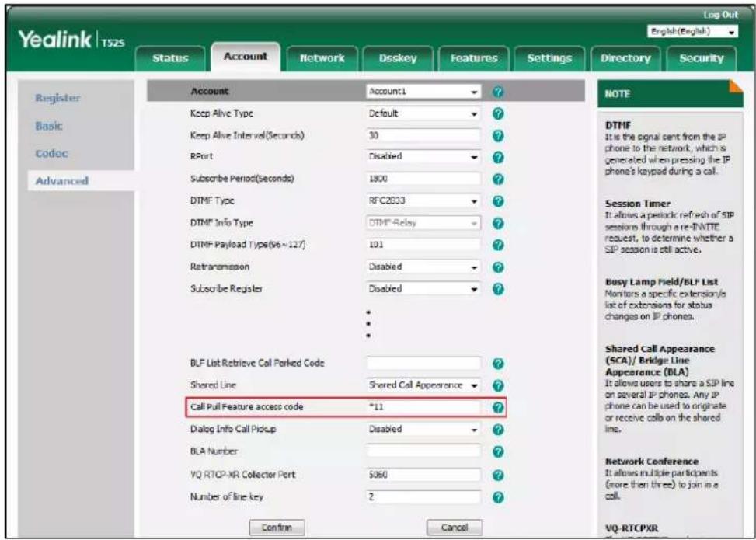Image resolution: width=756 pixels, height=540 pixels.
Task: Open the Account selection dropdown
Action: (423, 91)
